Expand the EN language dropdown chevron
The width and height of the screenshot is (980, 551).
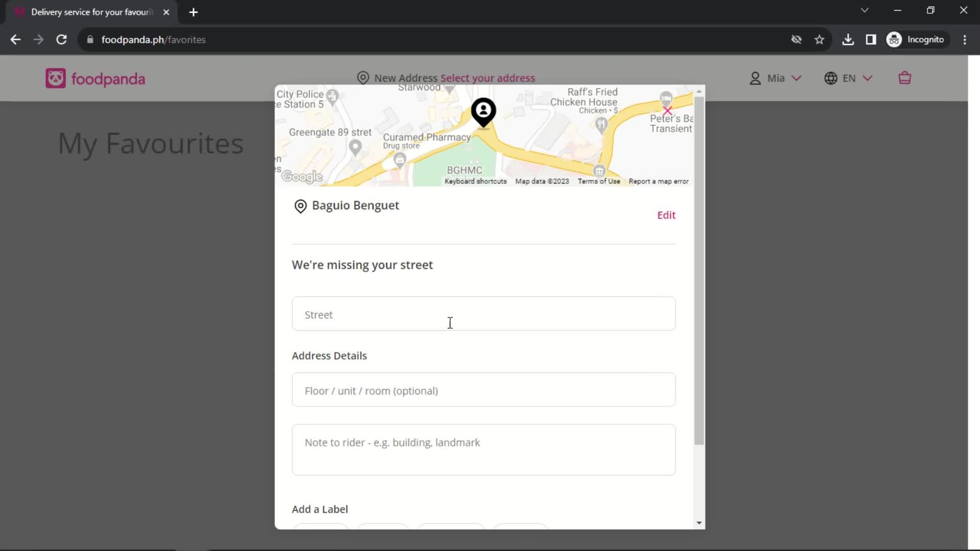(868, 78)
